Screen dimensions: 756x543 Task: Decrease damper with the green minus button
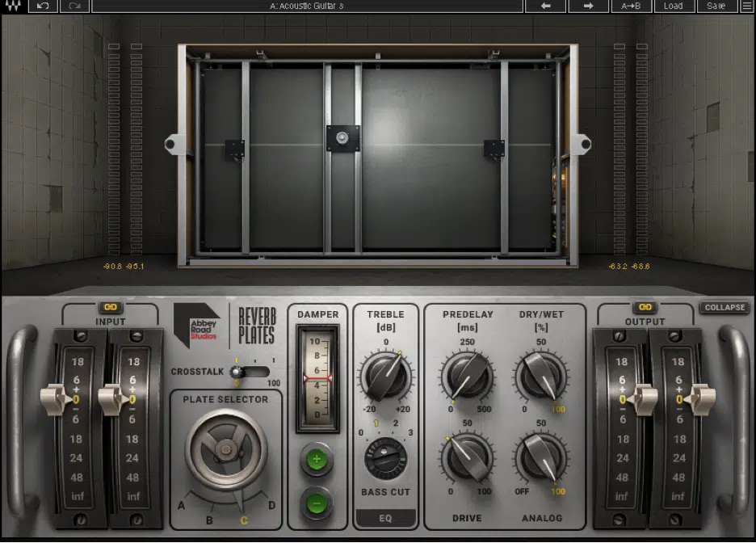click(x=317, y=503)
